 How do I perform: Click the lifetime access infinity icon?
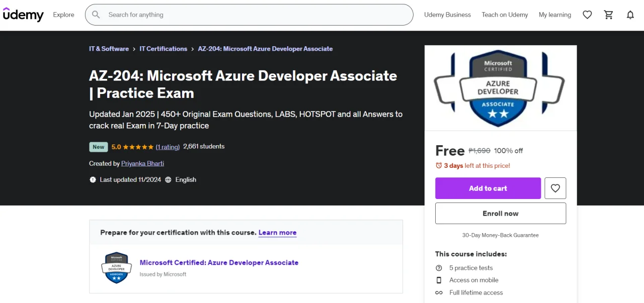(439, 292)
